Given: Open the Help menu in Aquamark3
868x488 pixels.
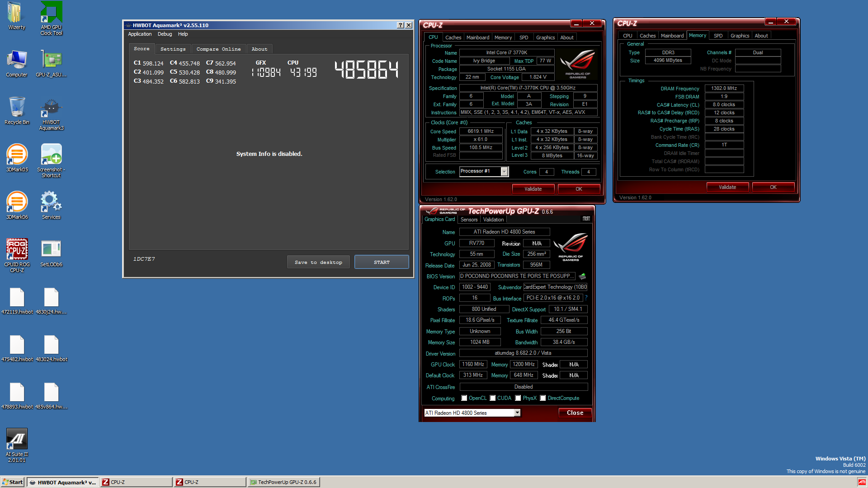Looking at the screenshot, I should tap(183, 34).
